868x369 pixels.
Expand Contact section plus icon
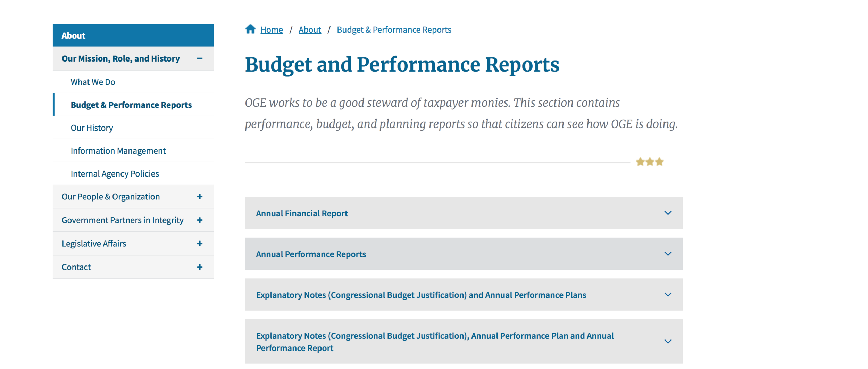coord(200,267)
